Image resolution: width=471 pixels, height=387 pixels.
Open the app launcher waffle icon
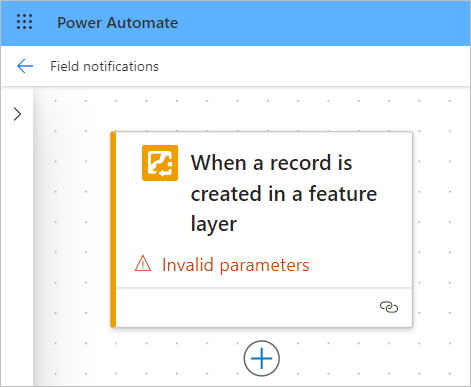pyautogui.click(x=25, y=22)
